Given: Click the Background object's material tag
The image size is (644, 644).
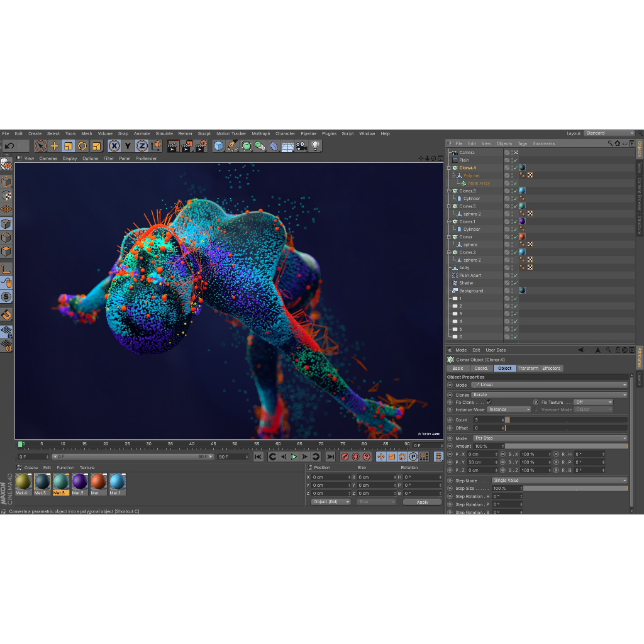Looking at the screenshot, I should [522, 291].
